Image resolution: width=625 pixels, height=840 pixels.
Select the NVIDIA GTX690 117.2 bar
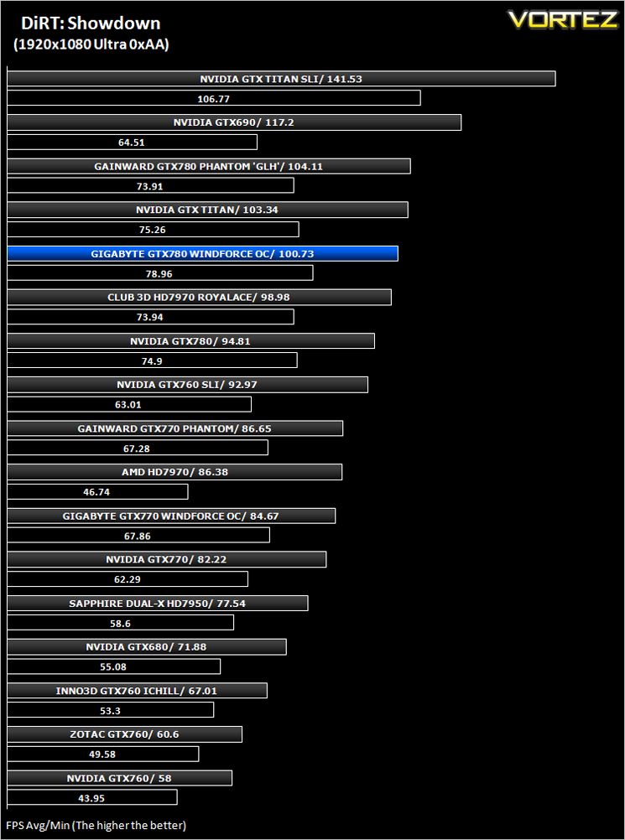pos(234,122)
